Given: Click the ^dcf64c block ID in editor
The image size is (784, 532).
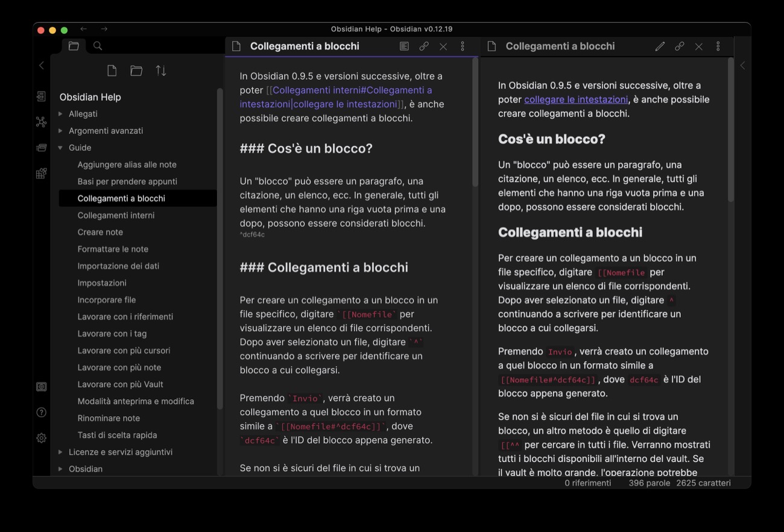Looking at the screenshot, I should pyautogui.click(x=252, y=235).
